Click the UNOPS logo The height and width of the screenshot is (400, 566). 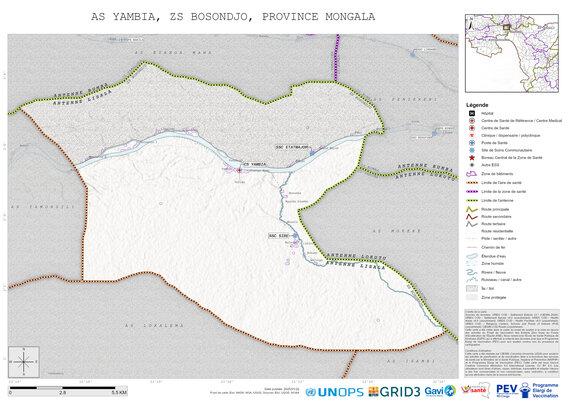(x=334, y=392)
